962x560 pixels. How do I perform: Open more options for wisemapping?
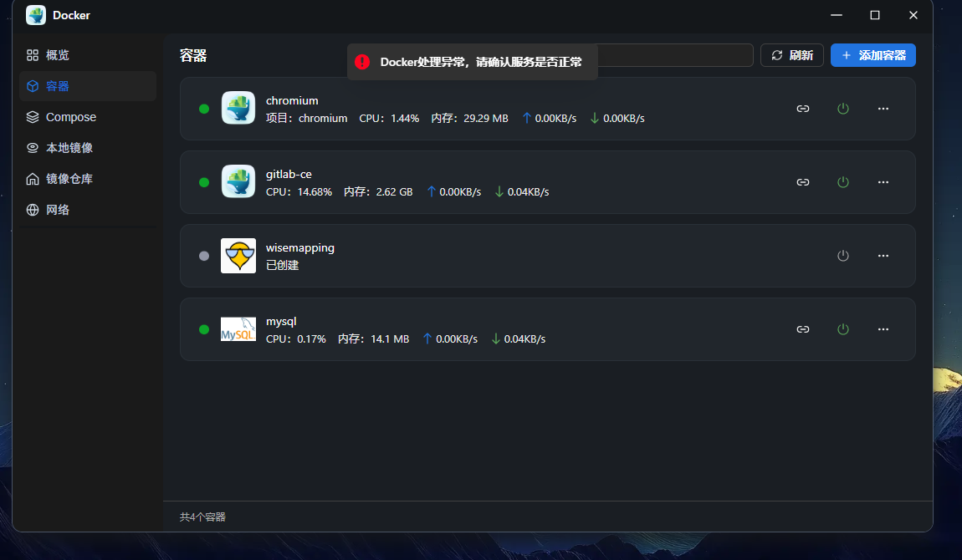(883, 256)
